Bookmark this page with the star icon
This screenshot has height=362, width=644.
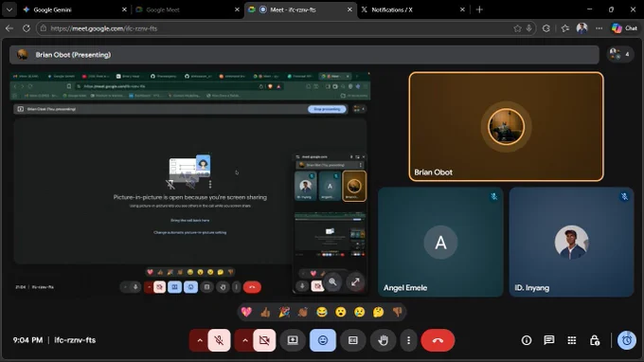(x=517, y=28)
